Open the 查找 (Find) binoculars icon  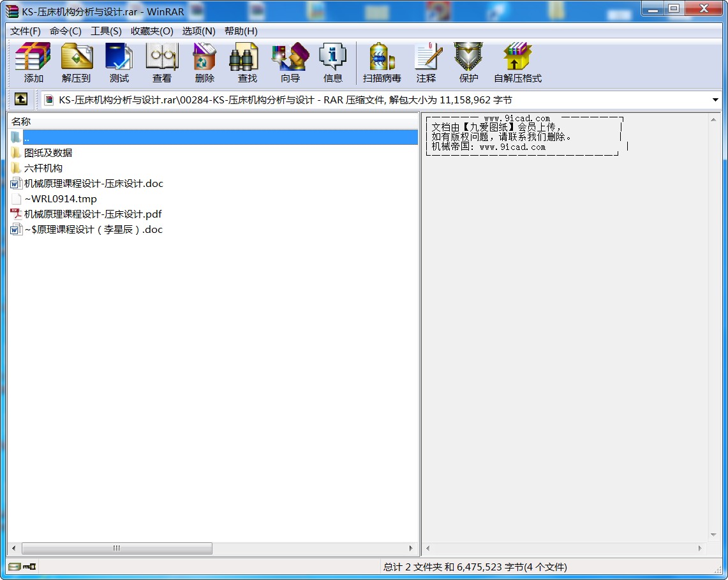coord(247,63)
